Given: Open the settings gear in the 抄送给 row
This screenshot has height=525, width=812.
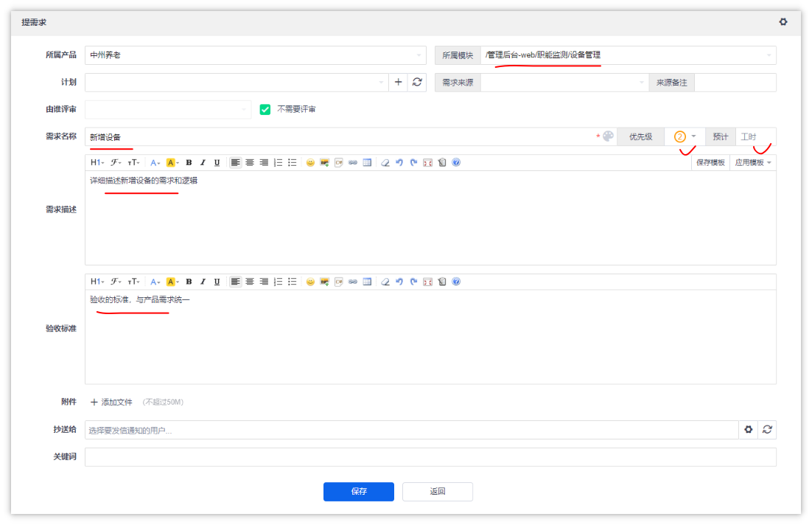Looking at the screenshot, I should click(x=749, y=430).
